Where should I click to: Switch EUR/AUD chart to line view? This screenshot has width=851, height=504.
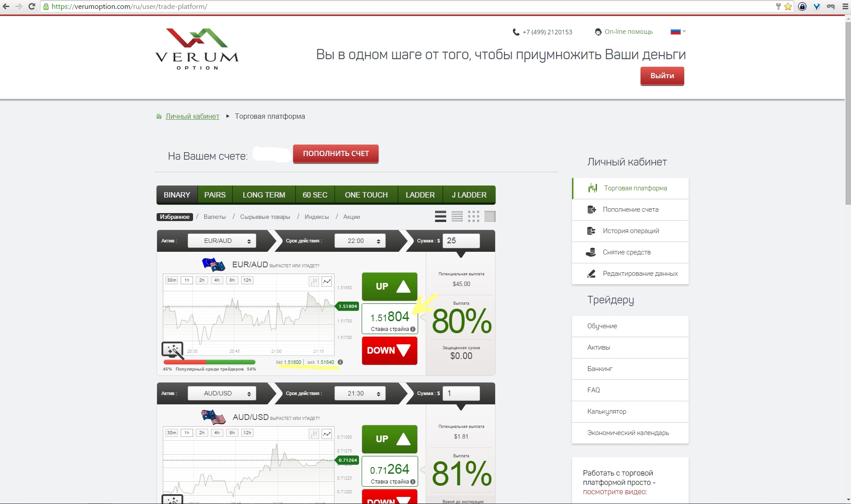tap(327, 281)
